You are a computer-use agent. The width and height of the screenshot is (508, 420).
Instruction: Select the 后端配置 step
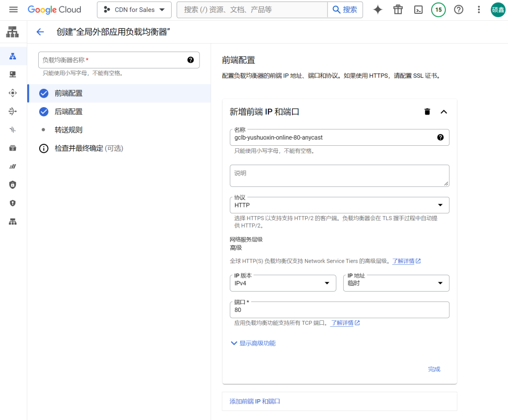point(68,112)
